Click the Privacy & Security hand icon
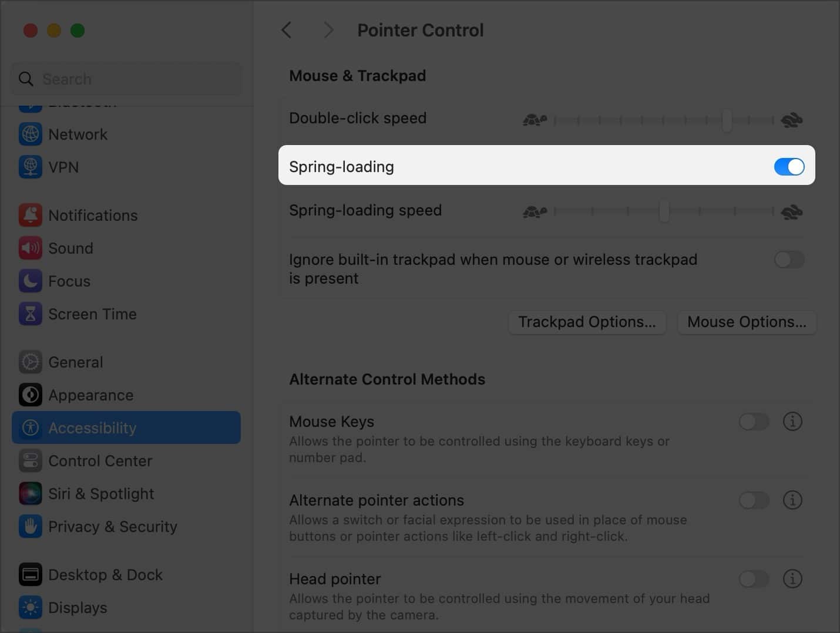Image resolution: width=840 pixels, height=633 pixels. (30, 527)
